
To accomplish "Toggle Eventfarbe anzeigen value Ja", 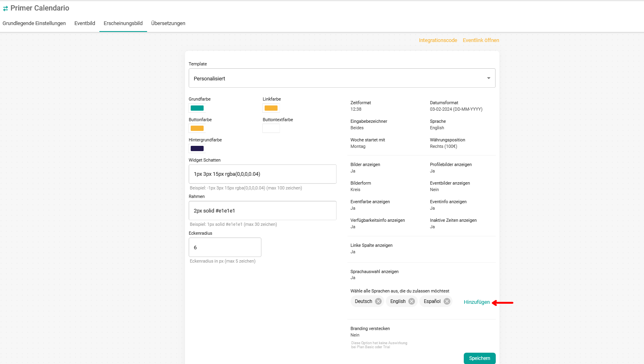I will click(x=353, y=208).
